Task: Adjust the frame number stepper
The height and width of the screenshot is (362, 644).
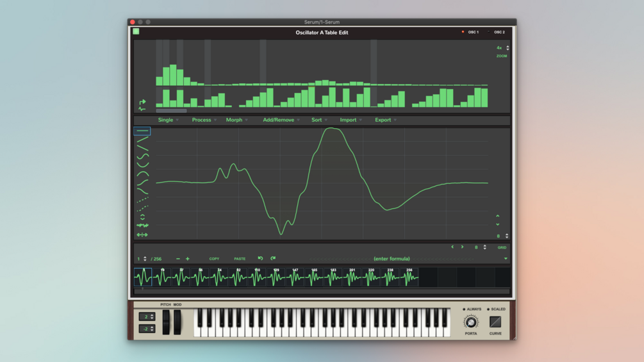Action: click(145, 259)
